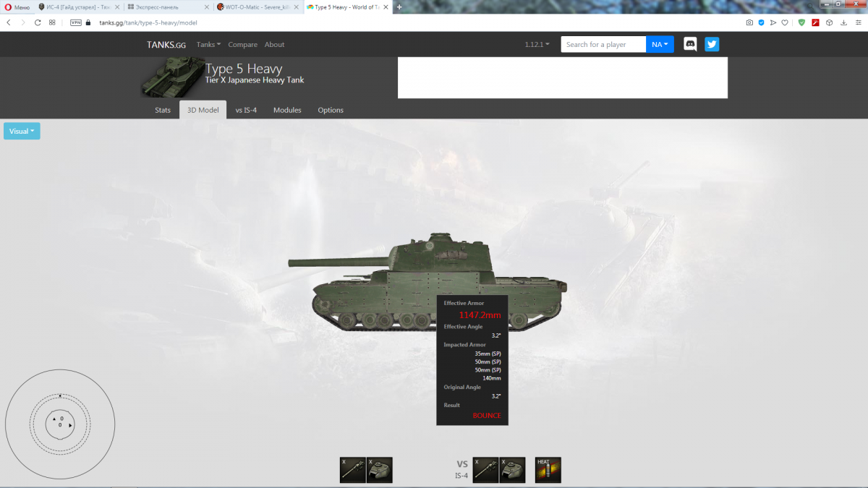Open the NA region dropdown

click(x=660, y=44)
